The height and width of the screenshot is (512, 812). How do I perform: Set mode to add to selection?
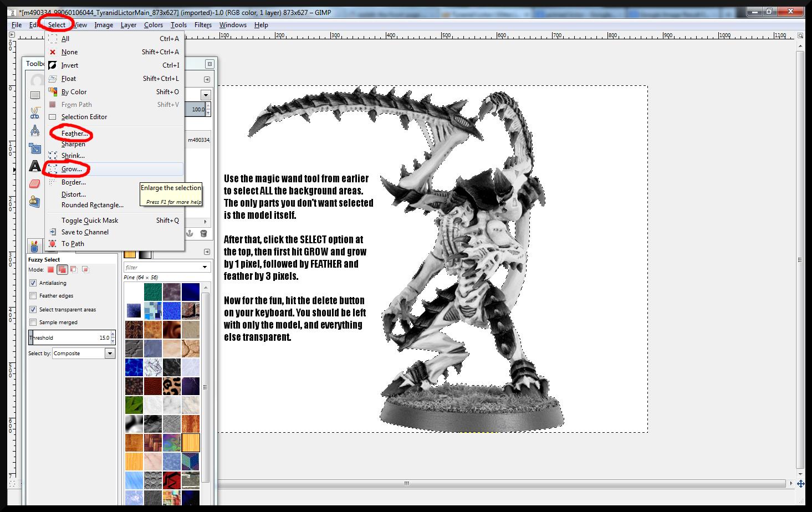click(x=62, y=269)
